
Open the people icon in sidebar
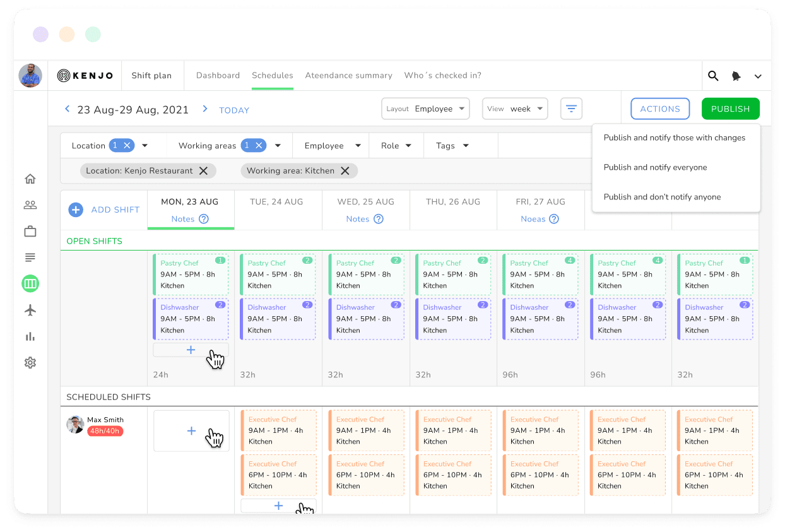30,205
